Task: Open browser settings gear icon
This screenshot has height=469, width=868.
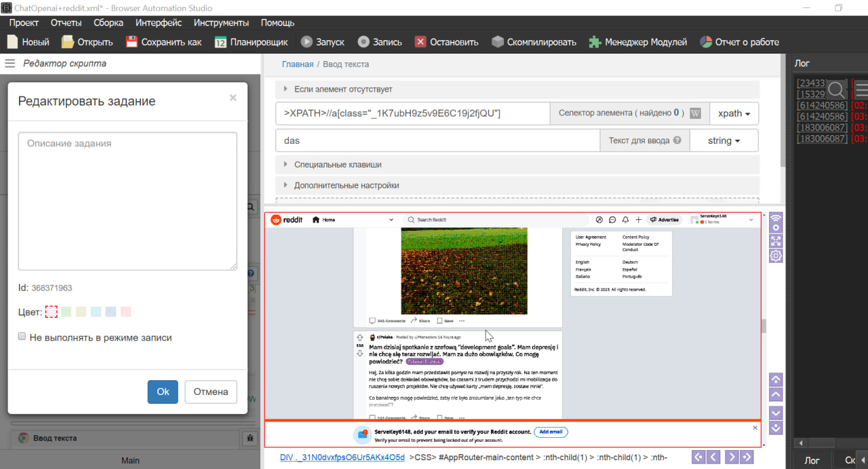Action: (776, 256)
